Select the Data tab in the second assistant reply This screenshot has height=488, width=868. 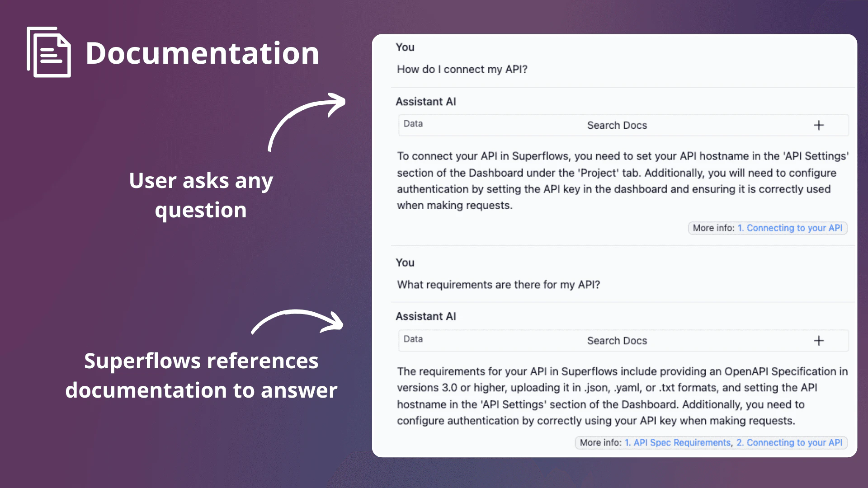(413, 339)
